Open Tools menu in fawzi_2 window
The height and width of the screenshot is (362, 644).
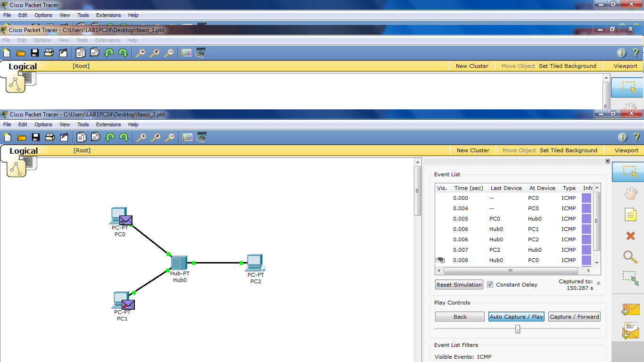(83, 124)
